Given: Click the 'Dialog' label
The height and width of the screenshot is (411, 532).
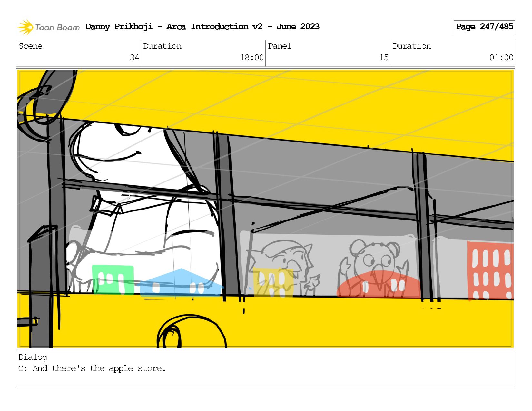Looking at the screenshot, I should tap(33, 357).
